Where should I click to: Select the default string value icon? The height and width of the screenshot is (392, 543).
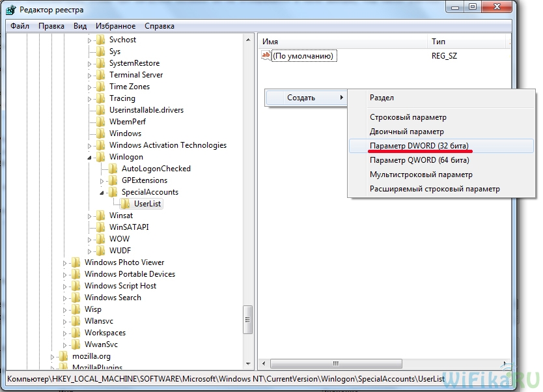(x=265, y=56)
